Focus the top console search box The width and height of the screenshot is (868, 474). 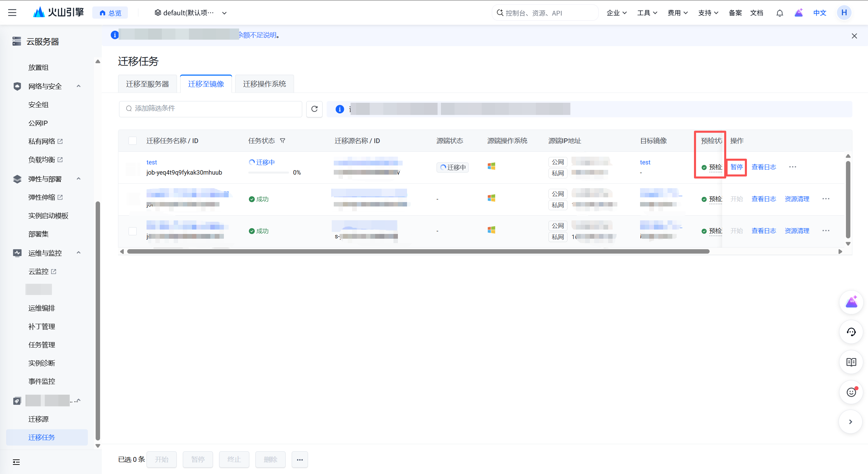pos(545,13)
